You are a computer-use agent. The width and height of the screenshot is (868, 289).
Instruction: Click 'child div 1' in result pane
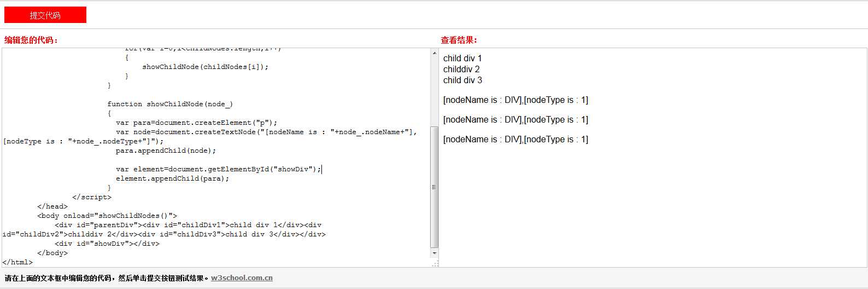coord(462,58)
